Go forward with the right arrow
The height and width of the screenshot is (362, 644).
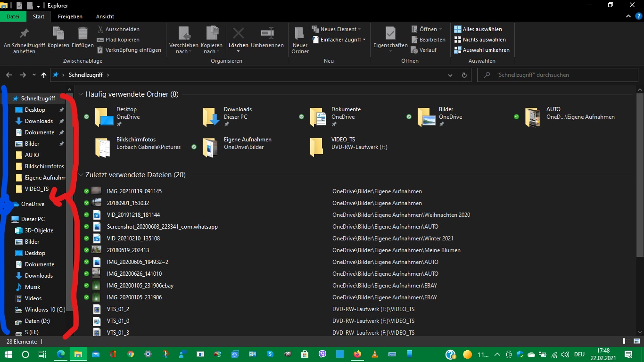coord(23,75)
